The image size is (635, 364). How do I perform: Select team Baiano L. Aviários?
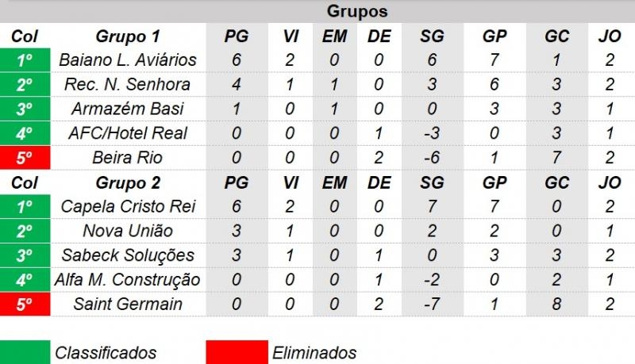(x=128, y=60)
